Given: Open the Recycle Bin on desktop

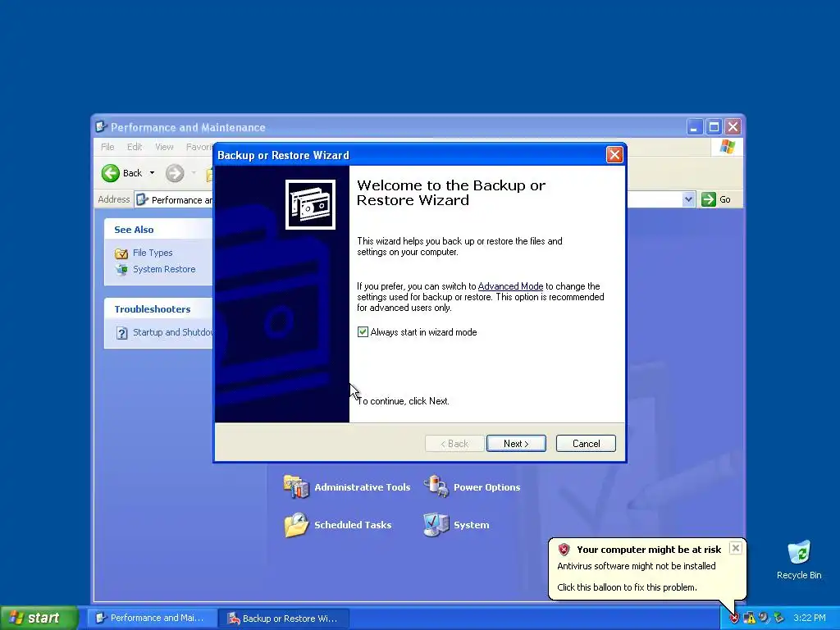Looking at the screenshot, I should point(799,559).
